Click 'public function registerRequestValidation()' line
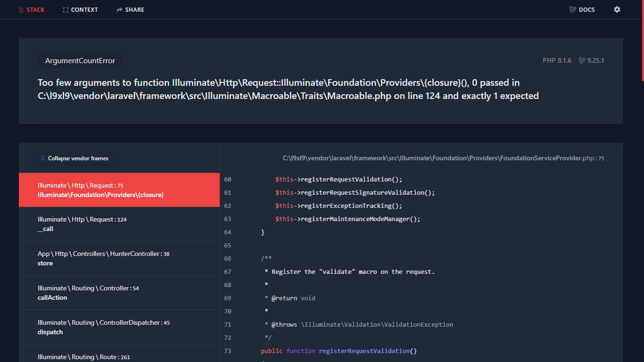 339,351
